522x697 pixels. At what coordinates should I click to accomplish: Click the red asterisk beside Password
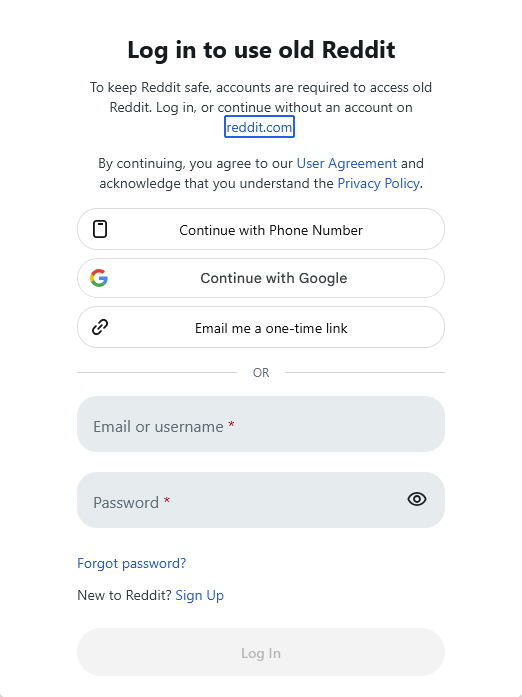pos(167,501)
